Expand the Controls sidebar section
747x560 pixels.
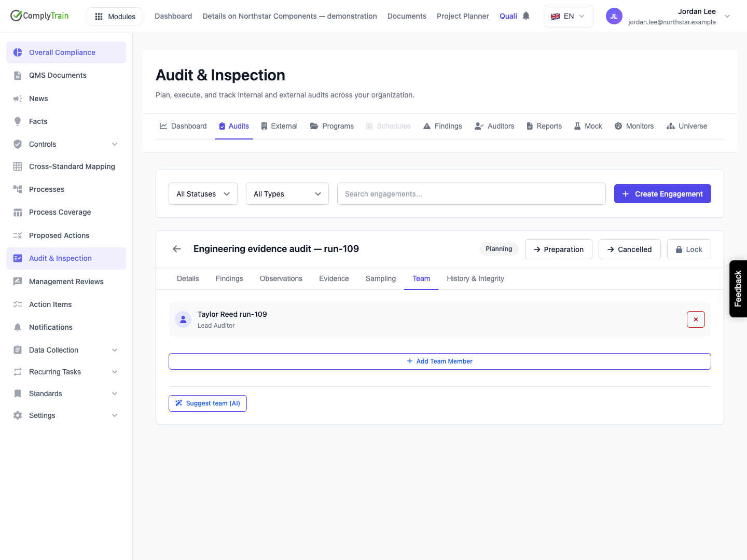point(115,144)
